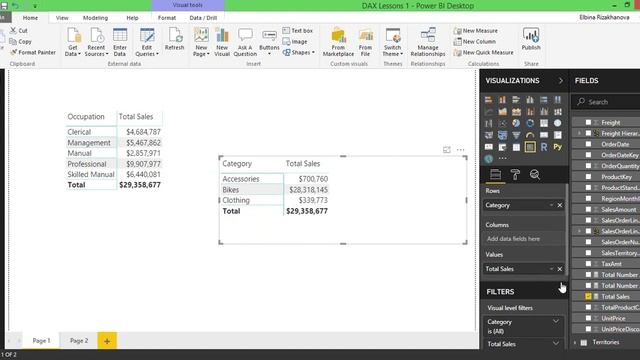Open the Switch Theme dropdown

[393, 42]
